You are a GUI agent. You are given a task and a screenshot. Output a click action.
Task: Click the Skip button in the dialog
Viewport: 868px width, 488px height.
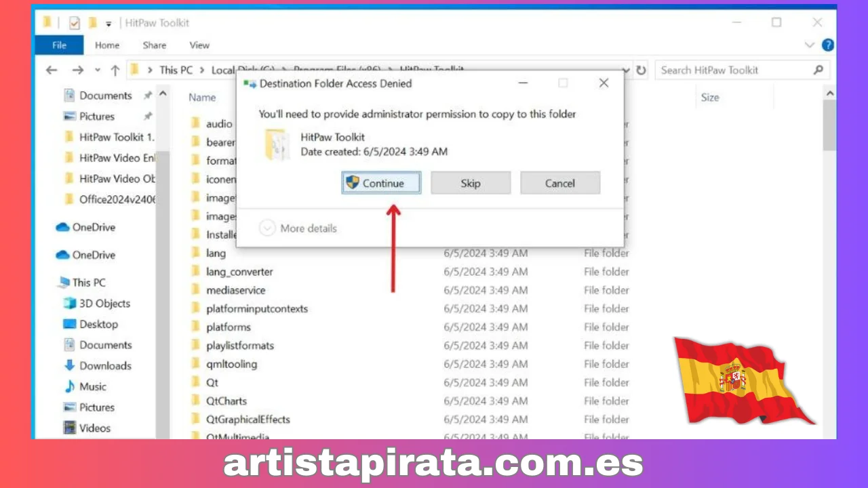(471, 183)
